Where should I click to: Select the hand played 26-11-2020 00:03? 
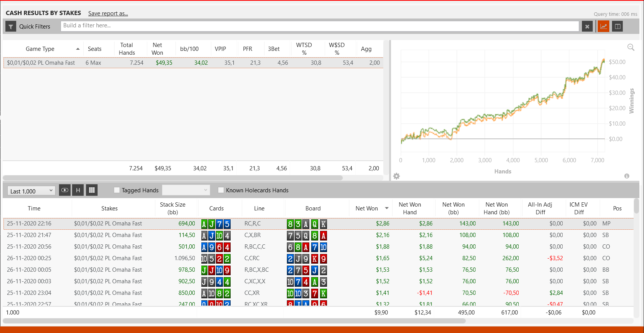click(318, 281)
